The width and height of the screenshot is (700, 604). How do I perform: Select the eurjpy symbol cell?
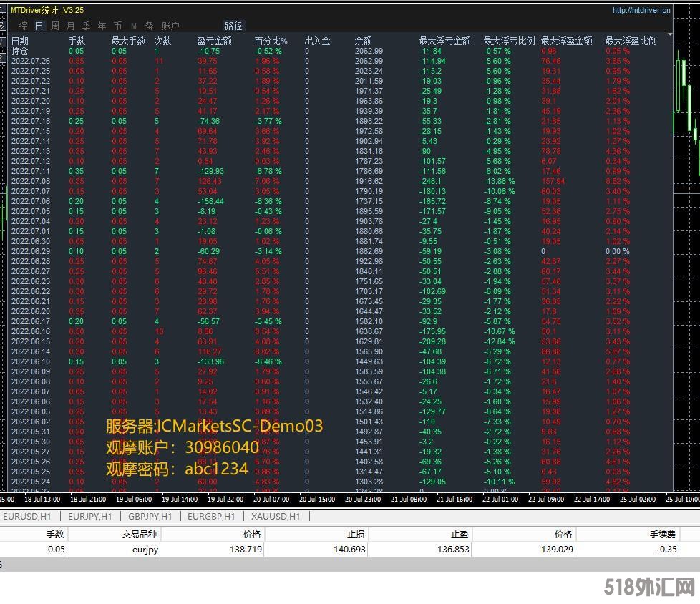tap(145, 550)
